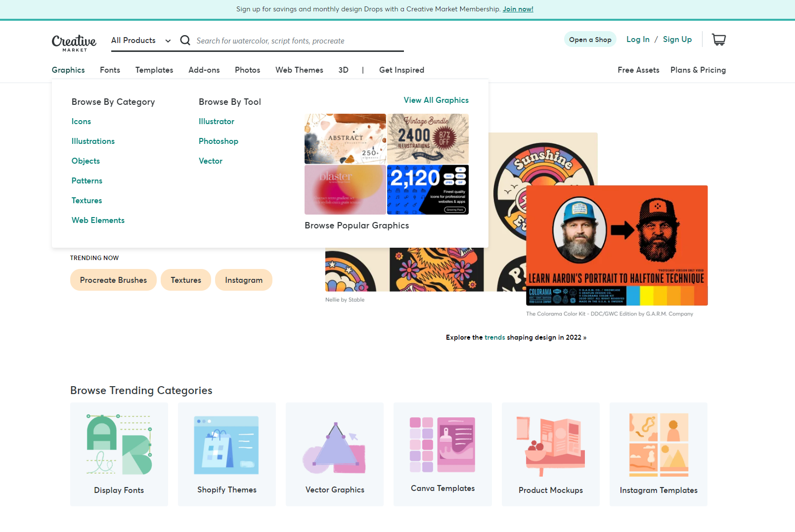The image size is (795, 532).
Task: Open Display Fonts category illustration
Action: coord(119,444)
